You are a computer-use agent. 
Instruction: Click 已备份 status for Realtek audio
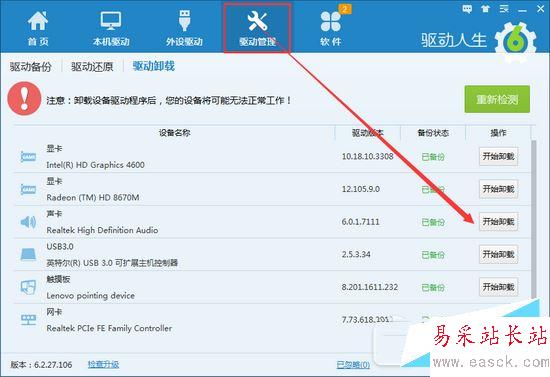click(x=433, y=222)
